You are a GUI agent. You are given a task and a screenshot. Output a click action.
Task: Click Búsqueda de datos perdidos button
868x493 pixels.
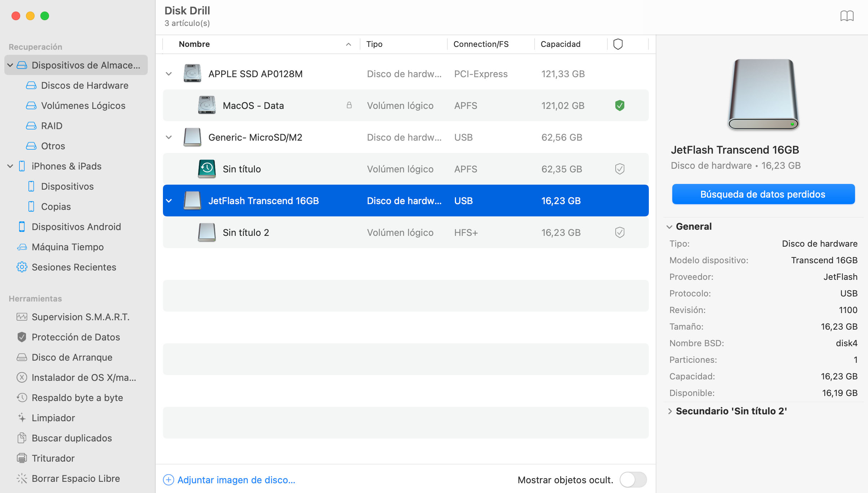(763, 194)
